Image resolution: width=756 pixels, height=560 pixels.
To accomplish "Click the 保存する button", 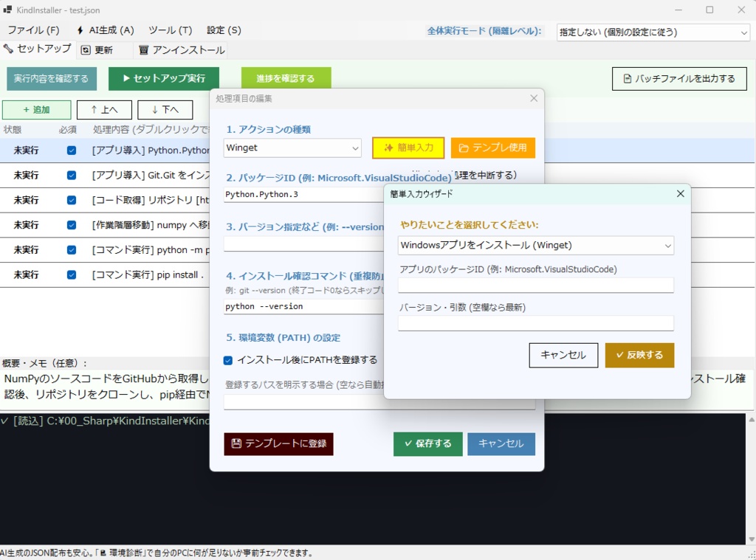I will (x=427, y=443).
